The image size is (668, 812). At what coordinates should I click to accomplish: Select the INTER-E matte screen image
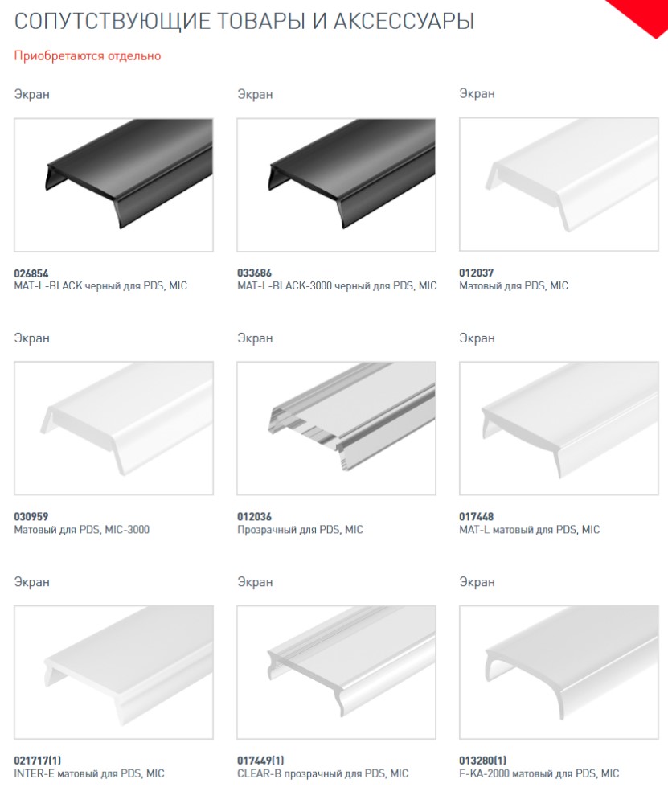pos(113,672)
